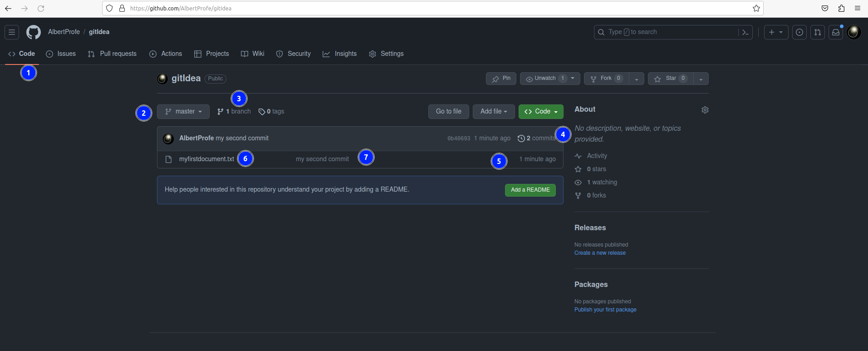Open the Security tab

294,54
